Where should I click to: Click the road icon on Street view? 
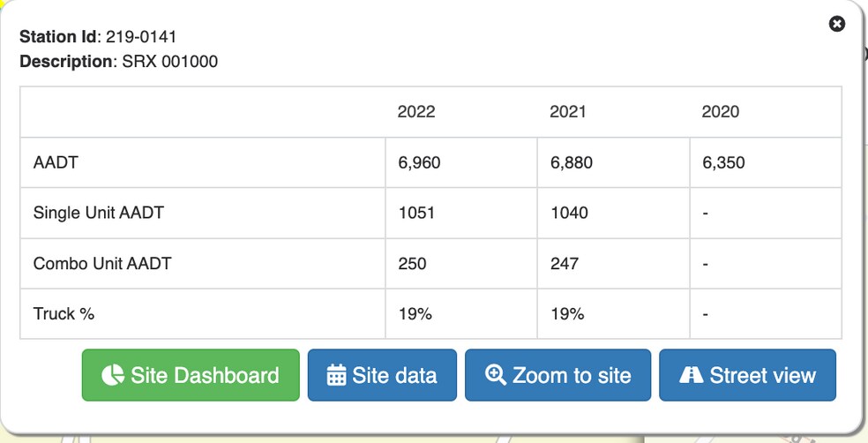point(692,375)
